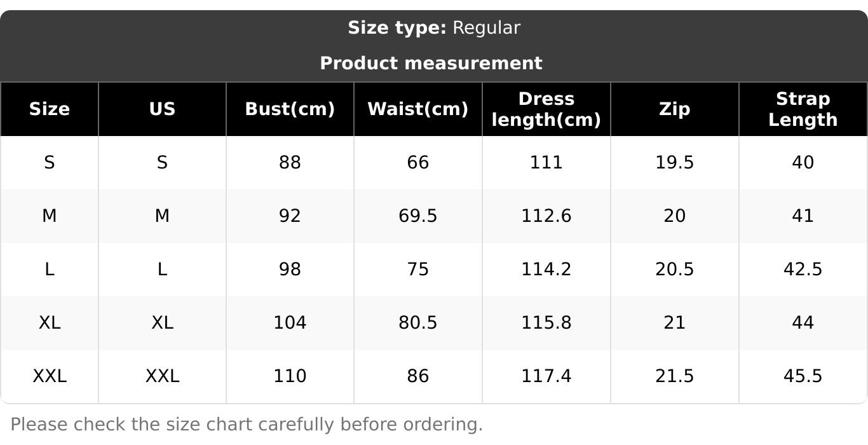This screenshot has height=445, width=868.
Task: Click the 104 bust value cell
Action: 290,323
